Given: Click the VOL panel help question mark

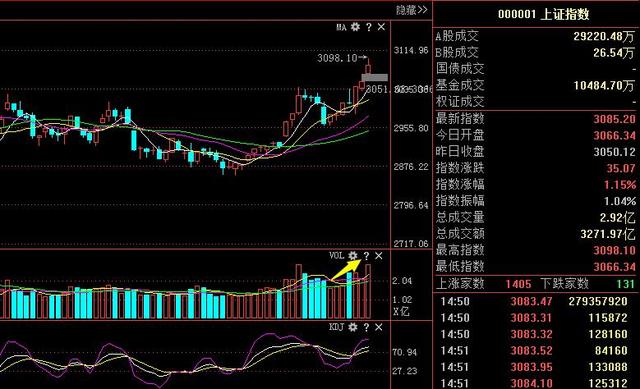Looking at the screenshot, I should (366, 256).
